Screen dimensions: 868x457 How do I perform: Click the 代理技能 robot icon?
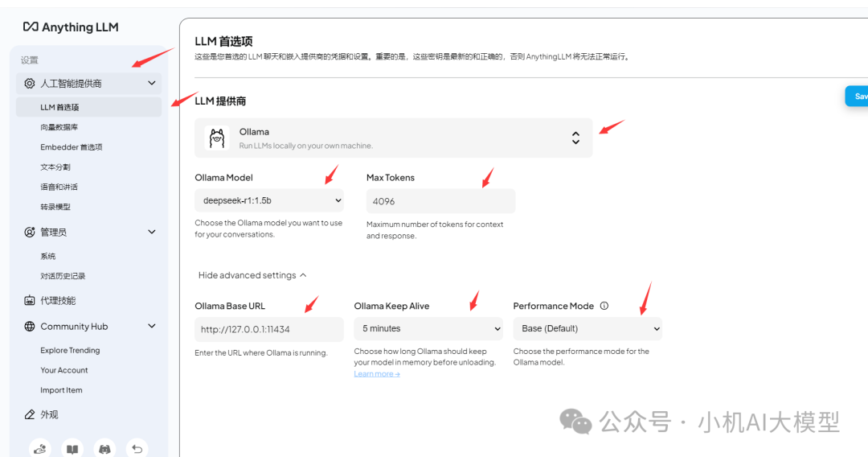coord(30,300)
